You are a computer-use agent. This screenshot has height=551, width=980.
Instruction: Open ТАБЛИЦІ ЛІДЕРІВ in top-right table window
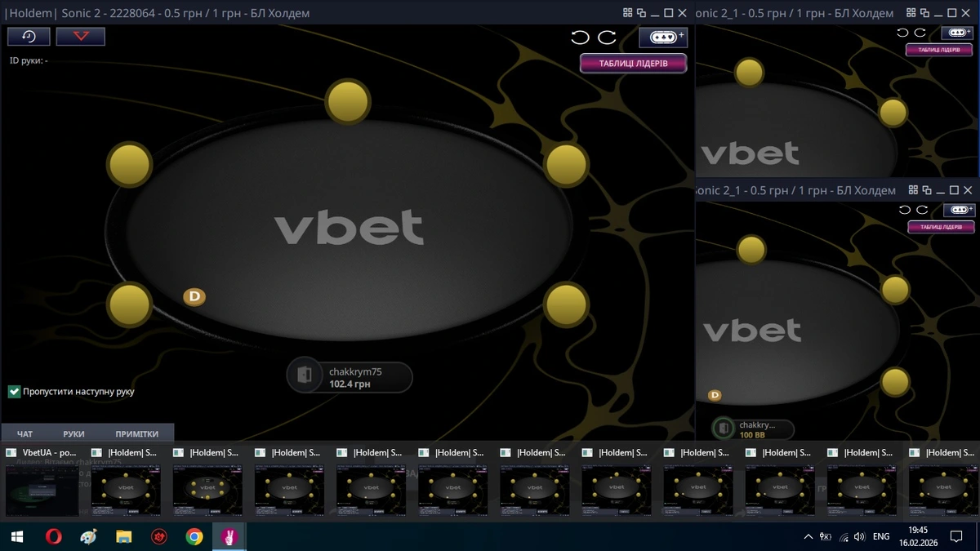(940, 50)
